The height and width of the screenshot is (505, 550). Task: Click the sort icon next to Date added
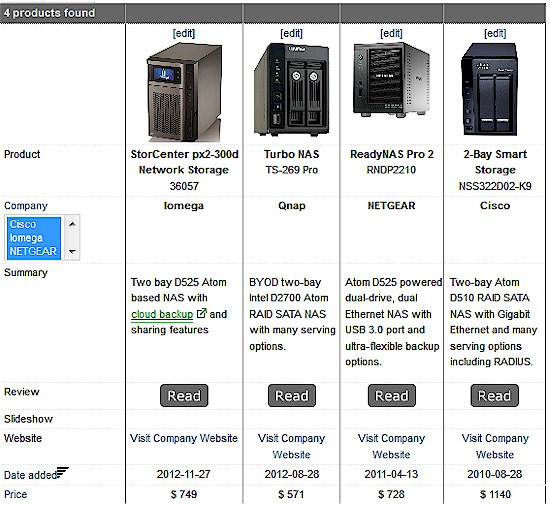62,472
